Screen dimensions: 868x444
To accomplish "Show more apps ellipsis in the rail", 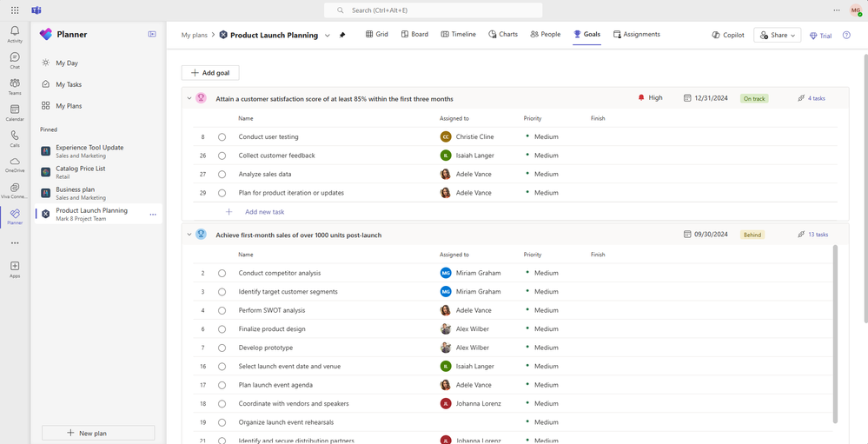I will click(15, 242).
